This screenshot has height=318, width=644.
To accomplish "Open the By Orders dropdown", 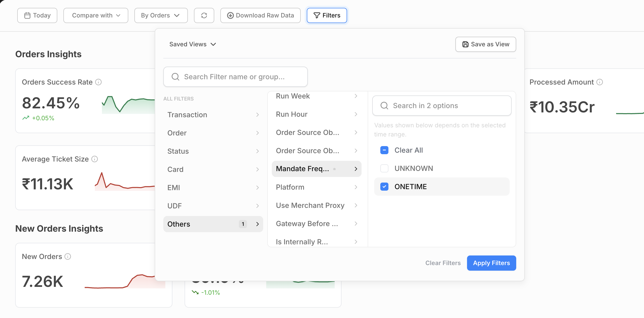I will (x=161, y=15).
